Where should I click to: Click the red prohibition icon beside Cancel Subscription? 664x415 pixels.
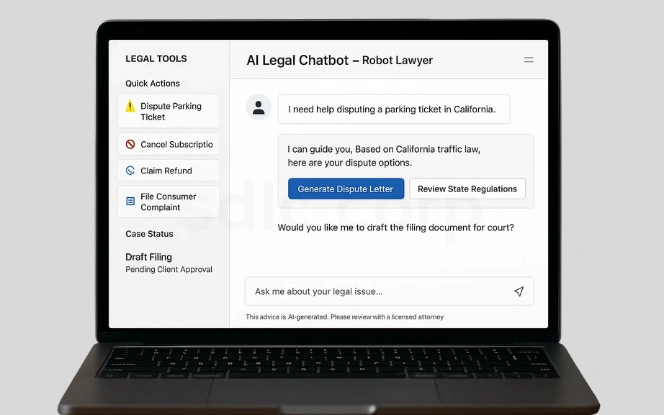[x=130, y=144]
